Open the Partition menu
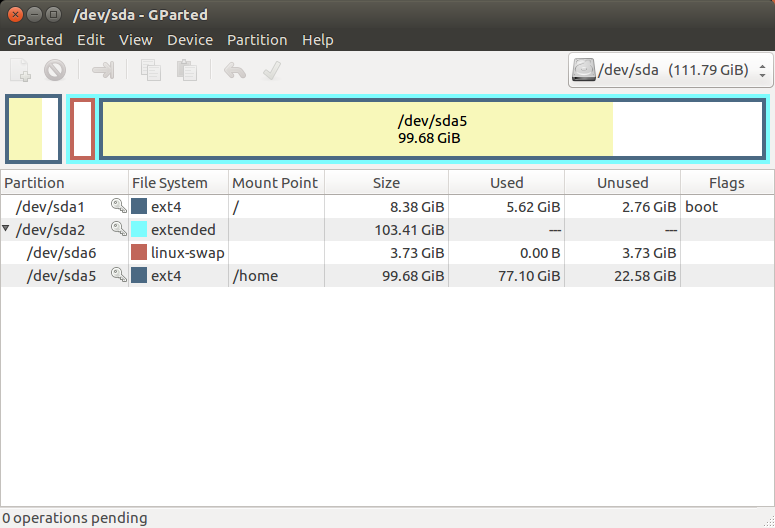775x528 pixels. (257, 40)
